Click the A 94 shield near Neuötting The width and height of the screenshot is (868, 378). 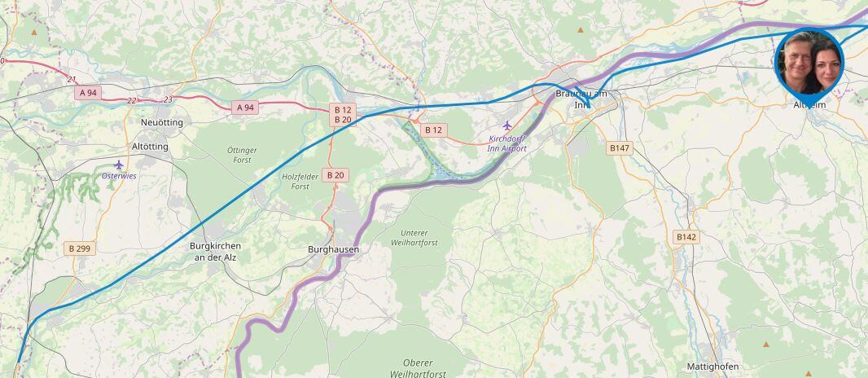coord(88,92)
